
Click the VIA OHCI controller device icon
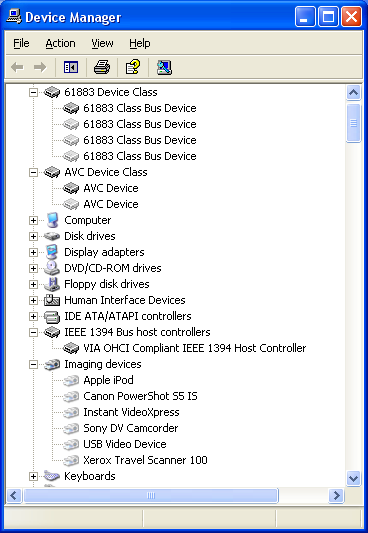pos(71,348)
